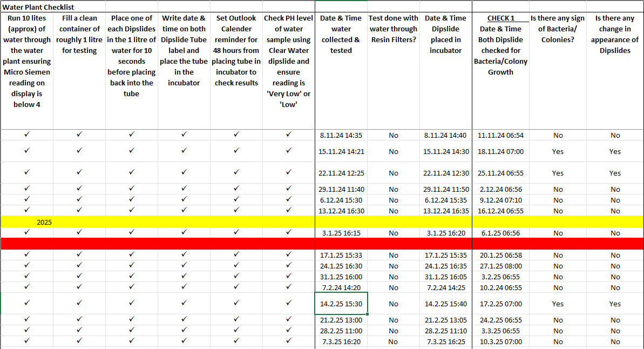The width and height of the screenshot is (644, 349).
Task: Select the cell showing "28.2.25 11:10"
Action: 445,331
